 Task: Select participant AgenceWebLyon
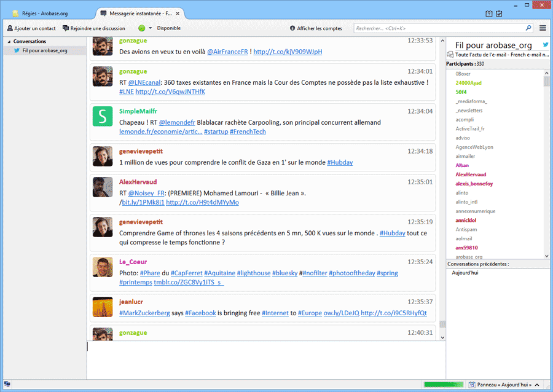(474, 147)
